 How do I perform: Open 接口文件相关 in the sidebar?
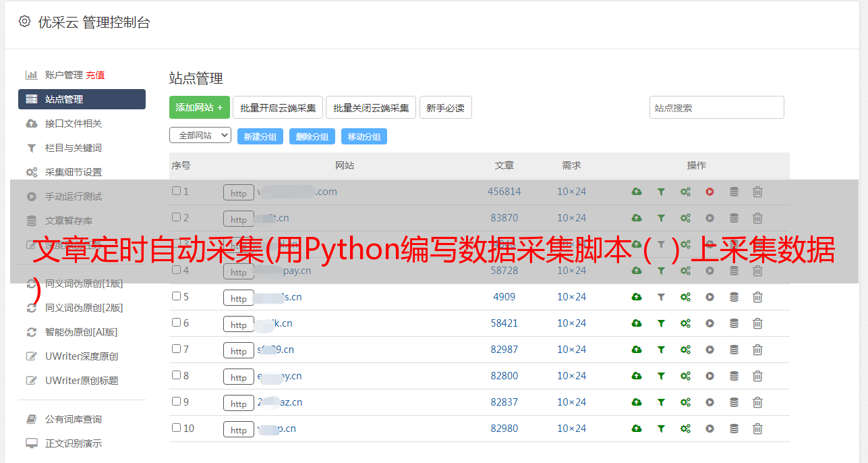click(x=74, y=124)
